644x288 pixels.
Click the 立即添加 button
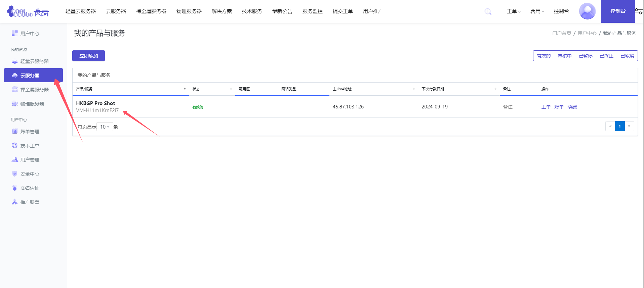pos(88,56)
